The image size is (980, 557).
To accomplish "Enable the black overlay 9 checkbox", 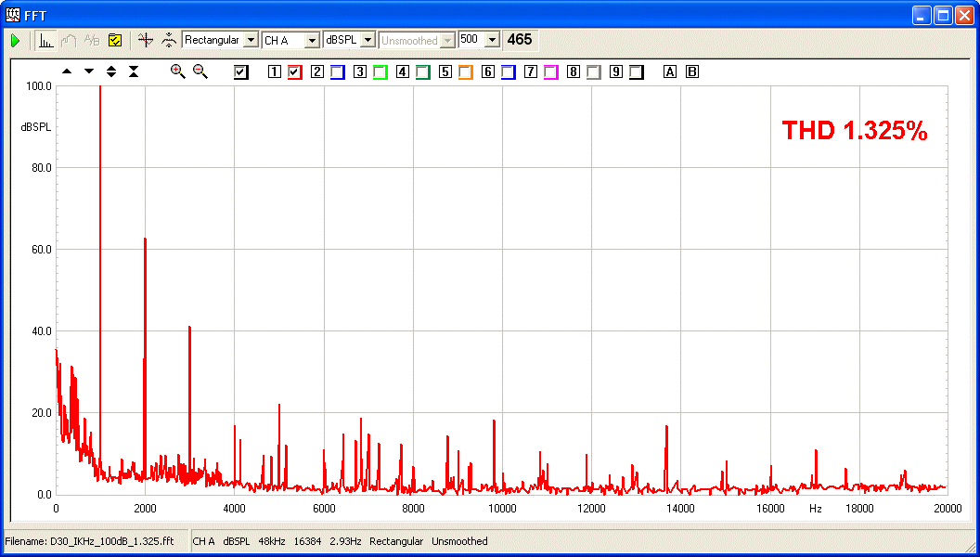I will [637, 72].
